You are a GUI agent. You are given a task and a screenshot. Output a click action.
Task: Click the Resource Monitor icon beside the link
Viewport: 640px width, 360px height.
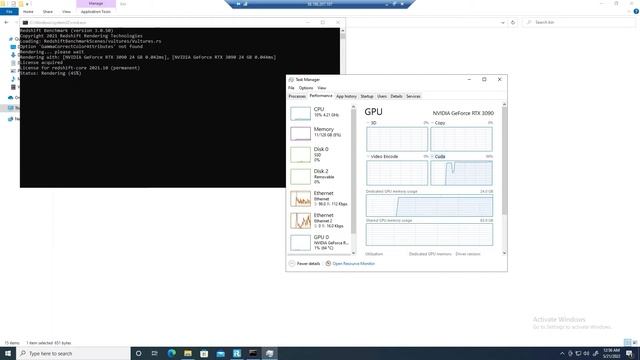pos(328,264)
